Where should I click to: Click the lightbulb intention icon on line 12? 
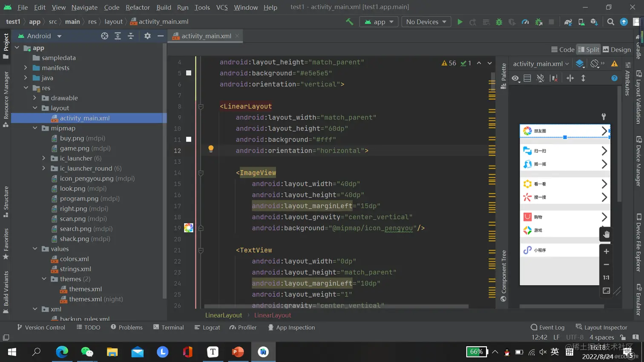point(211,149)
